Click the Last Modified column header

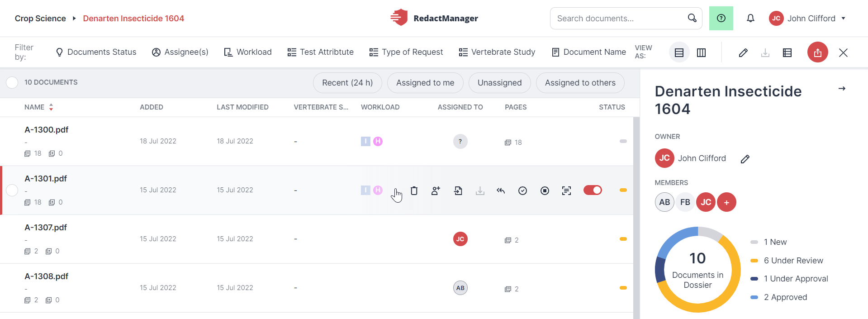[x=242, y=107]
